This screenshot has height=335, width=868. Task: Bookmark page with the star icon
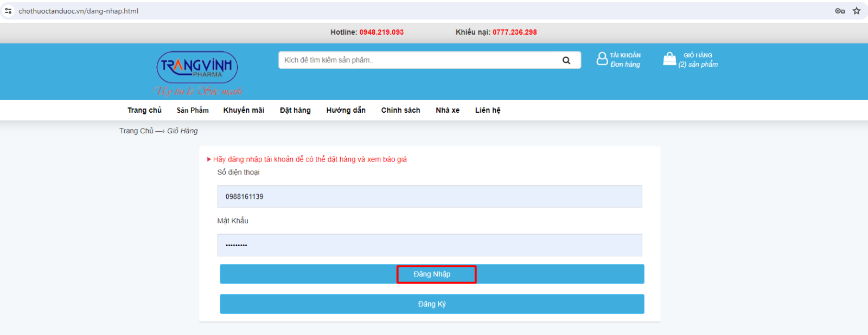tap(857, 11)
